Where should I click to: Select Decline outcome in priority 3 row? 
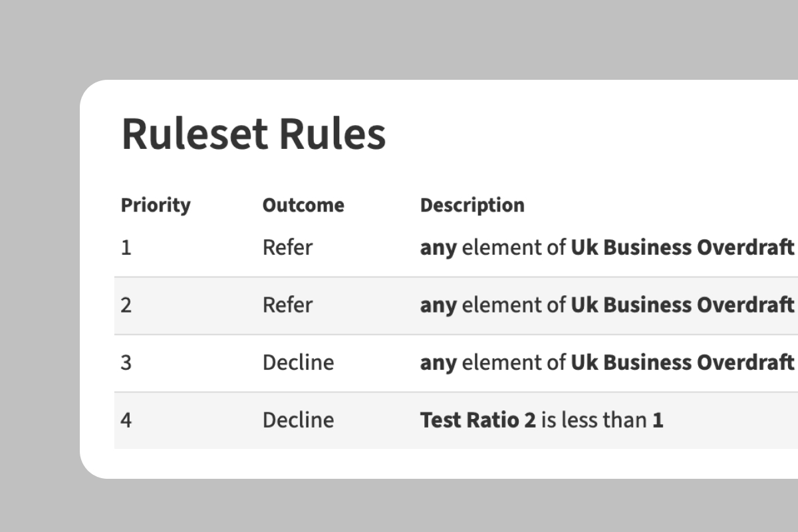click(x=298, y=362)
